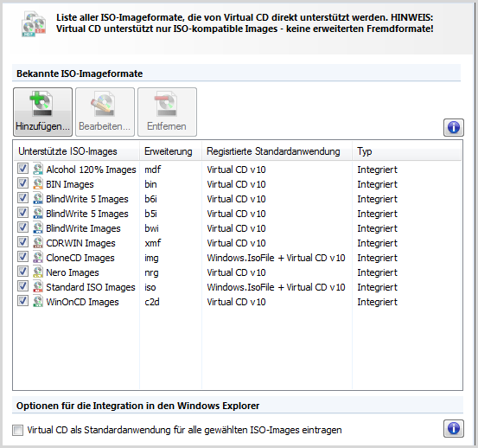Select the BIN Images row label
The height and width of the screenshot is (448, 478).
[70, 184]
